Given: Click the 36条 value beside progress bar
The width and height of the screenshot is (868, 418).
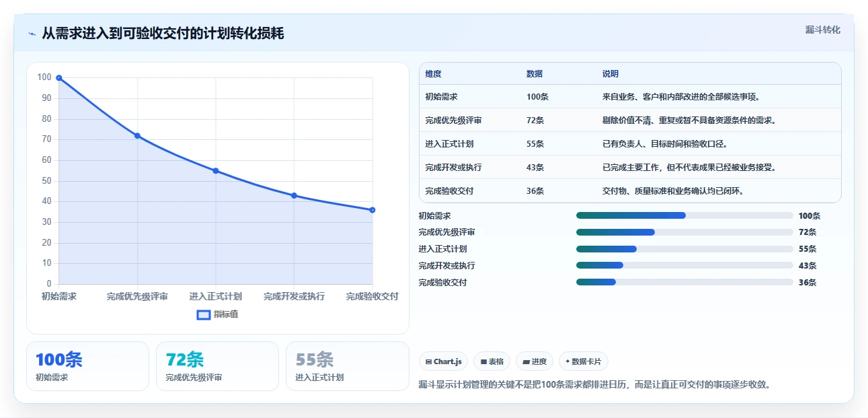Looking at the screenshot, I should point(807,283).
